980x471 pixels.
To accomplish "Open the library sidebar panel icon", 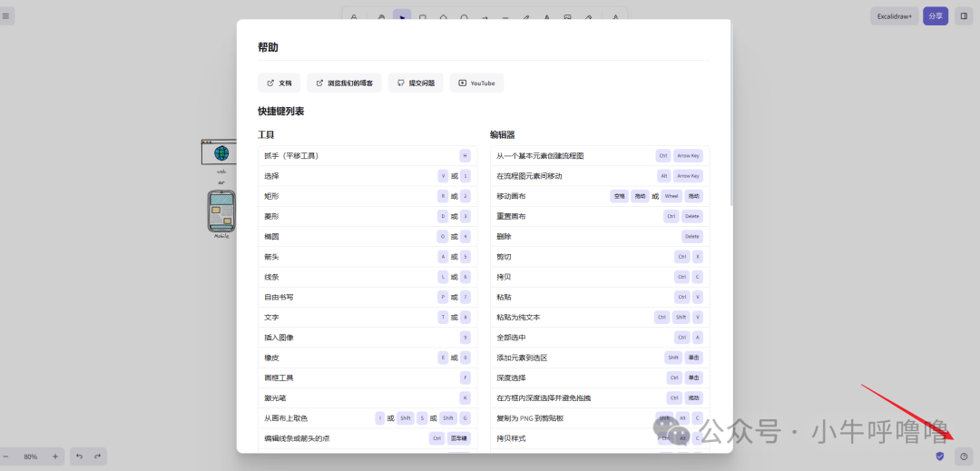I will [x=964, y=16].
